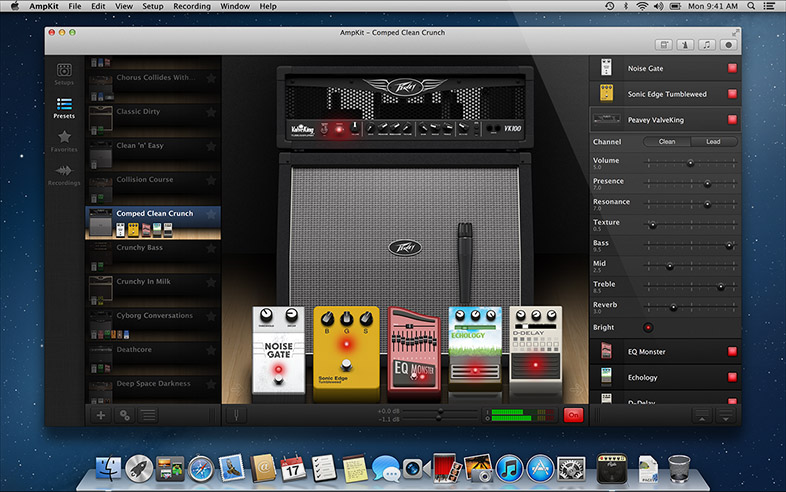Click the input level +0.0 dB slider
The image size is (786, 492).
pos(439,411)
